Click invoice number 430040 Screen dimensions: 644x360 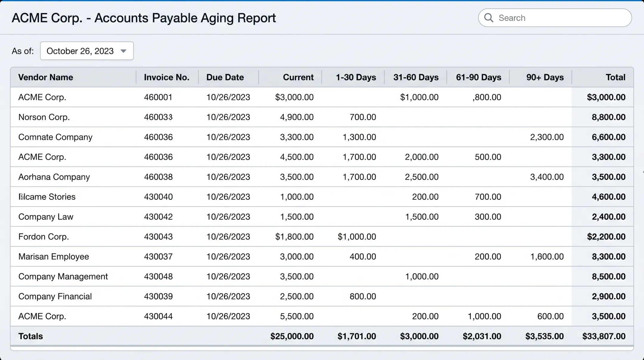coord(158,197)
